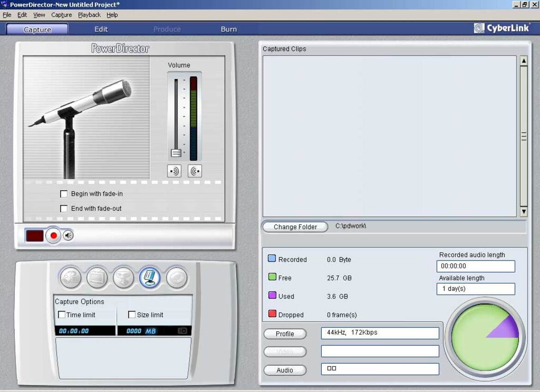This screenshot has width=540, height=392.
Task: Click the CyberLink logo
Action: pos(501,28)
